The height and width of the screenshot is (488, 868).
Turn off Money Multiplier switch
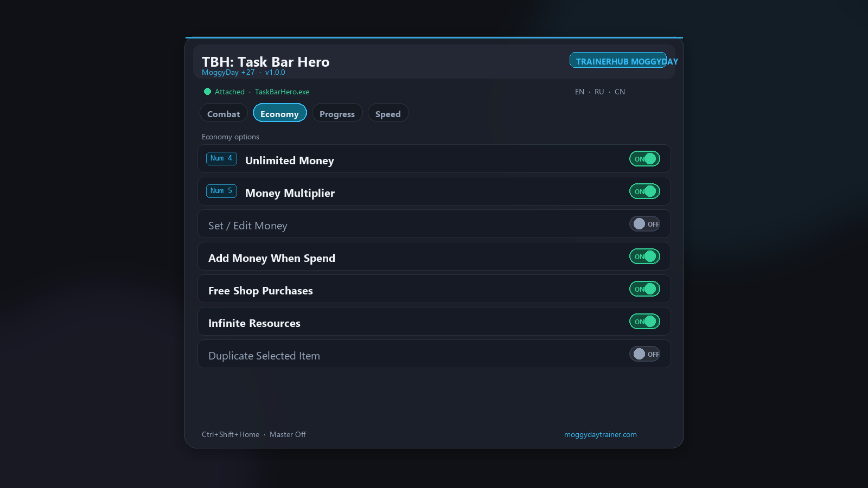(644, 191)
